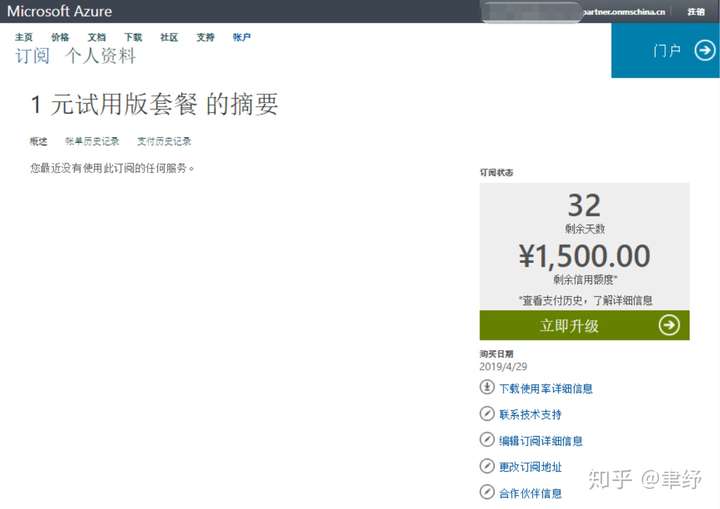Image resolution: width=720 pixels, height=509 pixels.
Task: Switch to the 个人资料 section
Action: point(100,56)
